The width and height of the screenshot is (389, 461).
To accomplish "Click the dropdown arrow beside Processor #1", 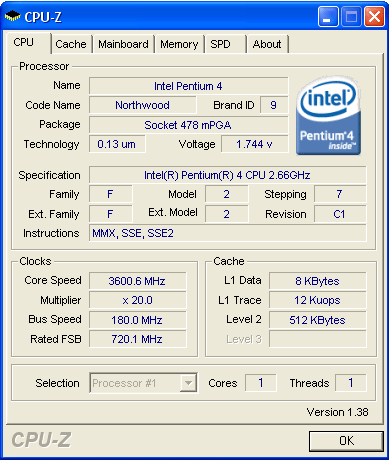I will [188, 383].
